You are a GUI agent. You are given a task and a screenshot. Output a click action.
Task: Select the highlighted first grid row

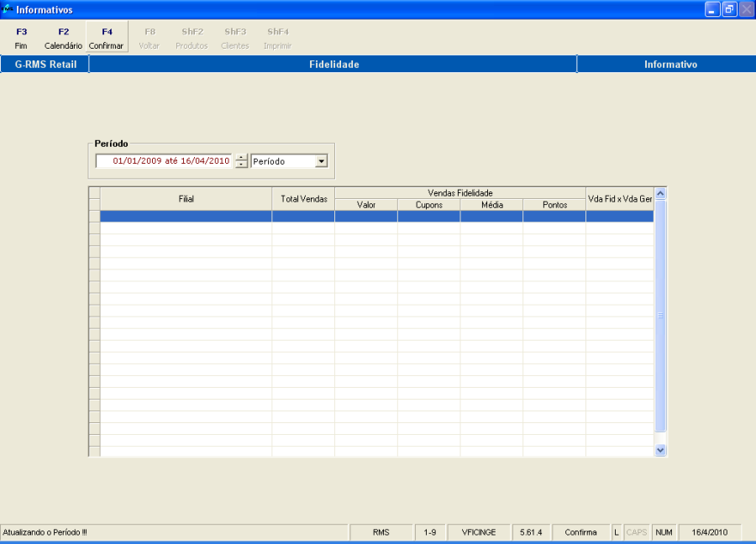click(x=377, y=217)
